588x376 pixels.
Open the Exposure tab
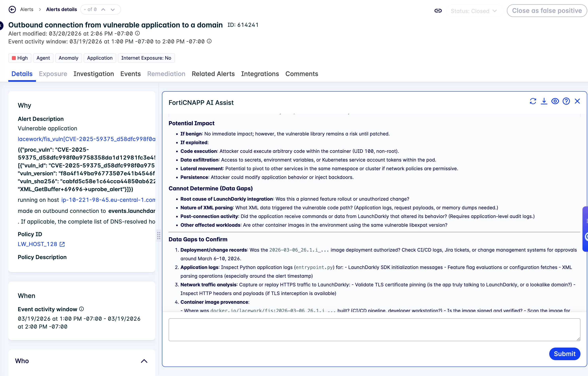pos(53,74)
